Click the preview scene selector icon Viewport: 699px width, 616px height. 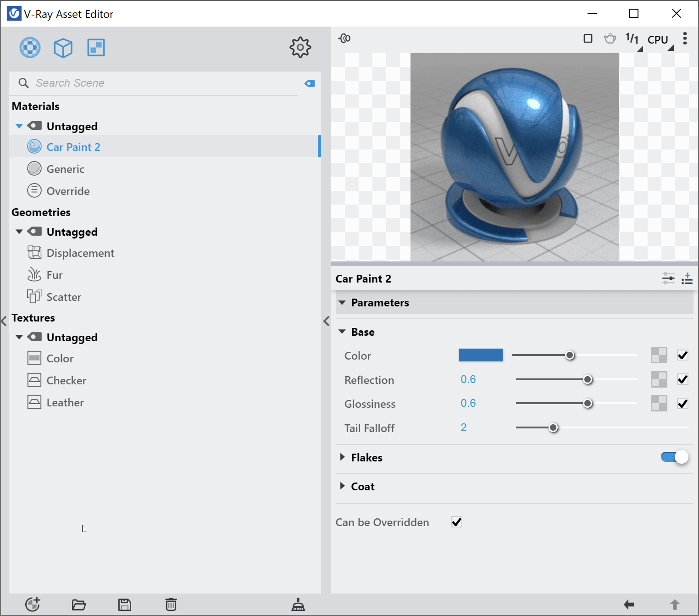point(344,39)
